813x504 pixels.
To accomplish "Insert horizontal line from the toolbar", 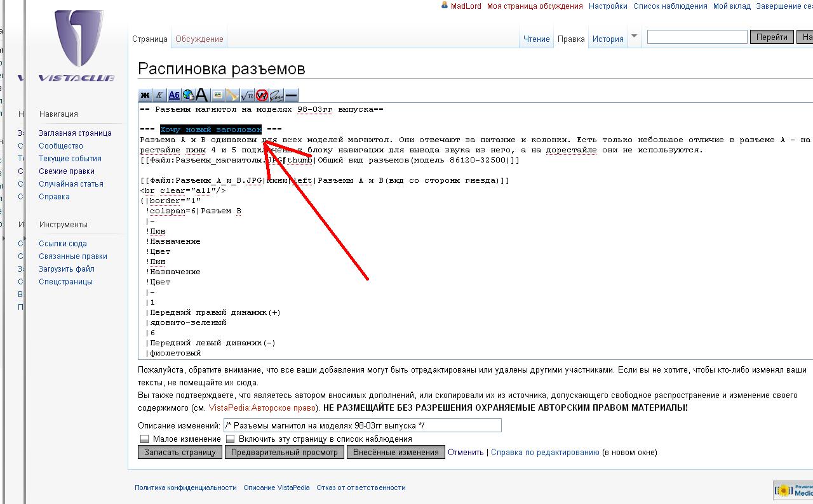I will pos(291,95).
